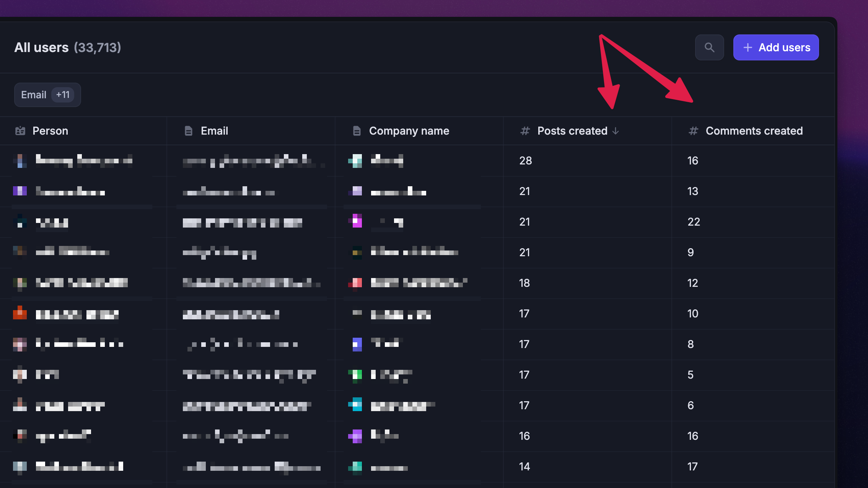The height and width of the screenshot is (488, 868).
Task: Click the Add users button
Action: click(x=776, y=47)
